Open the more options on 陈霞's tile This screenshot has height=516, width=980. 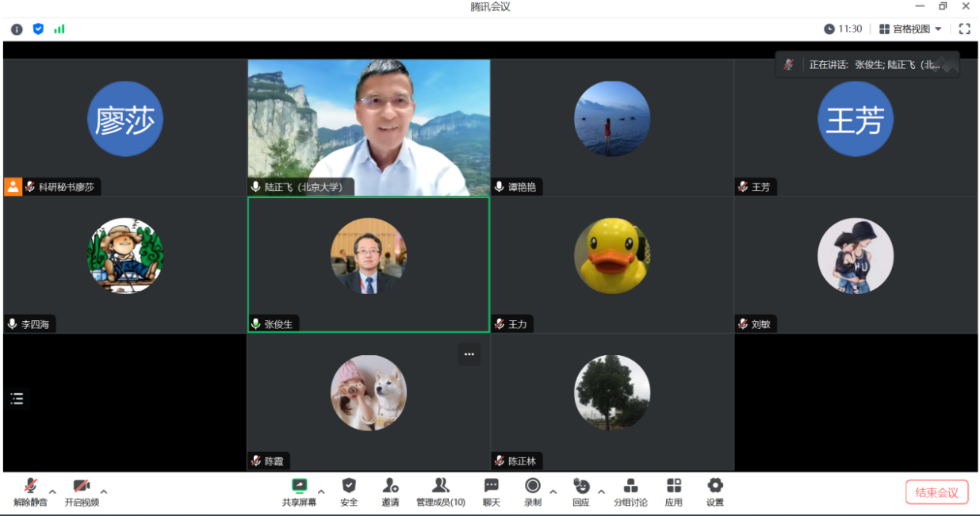[469, 354]
